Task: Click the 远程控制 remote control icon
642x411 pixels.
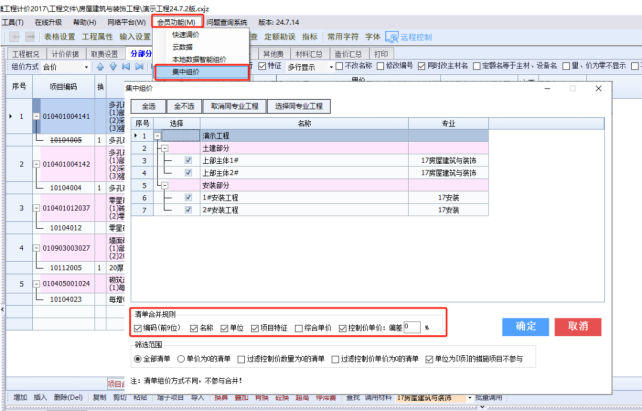Action: (x=392, y=37)
